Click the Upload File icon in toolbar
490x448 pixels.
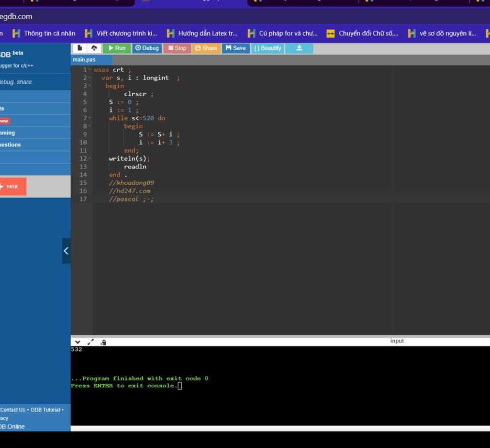click(94, 48)
